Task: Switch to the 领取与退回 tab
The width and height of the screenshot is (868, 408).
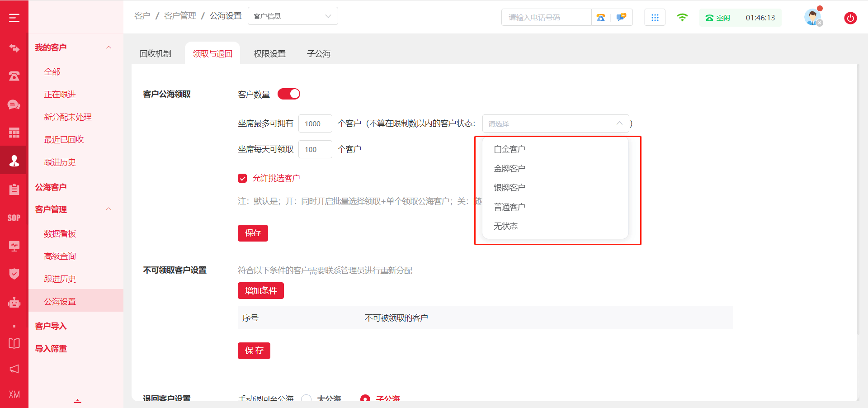Action: pos(212,54)
